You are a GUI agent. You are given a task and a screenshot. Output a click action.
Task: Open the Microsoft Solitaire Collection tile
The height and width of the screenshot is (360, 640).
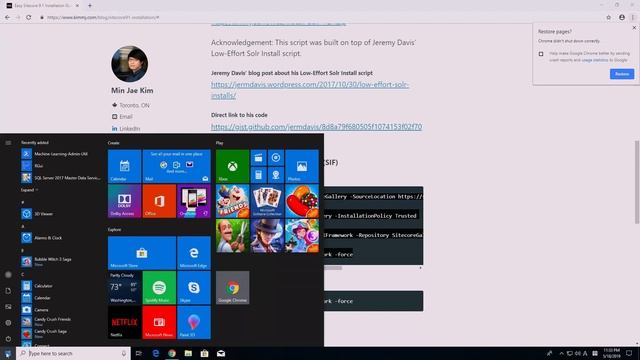tap(267, 201)
